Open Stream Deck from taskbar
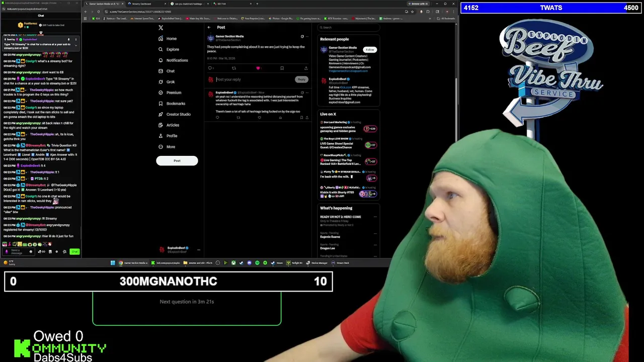 pyautogui.click(x=341, y=263)
